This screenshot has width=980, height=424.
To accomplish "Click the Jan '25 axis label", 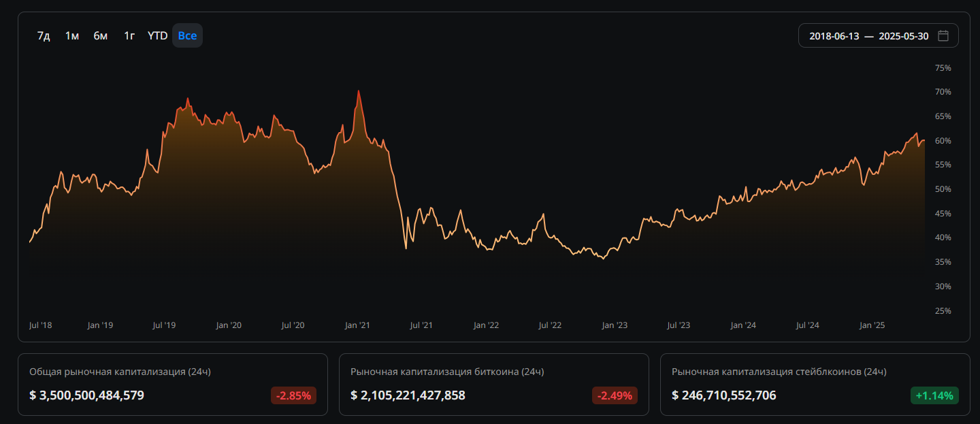I will pos(872,325).
